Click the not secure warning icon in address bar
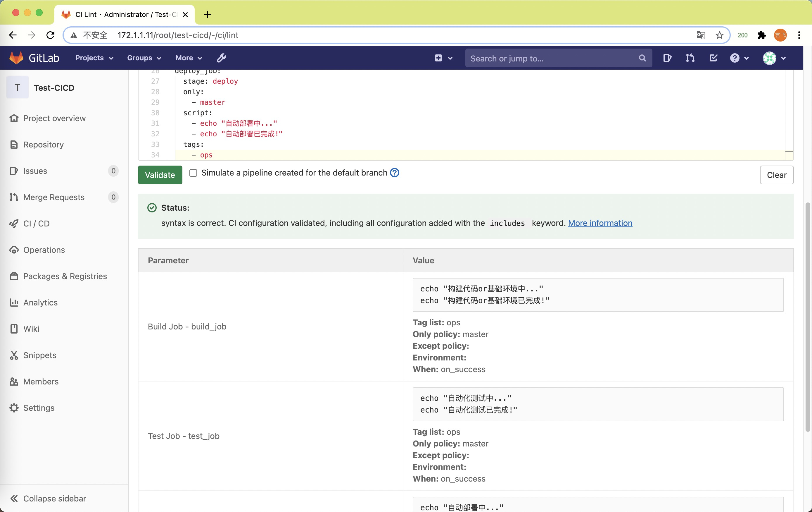The image size is (812, 512). pyautogui.click(x=74, y=35)
